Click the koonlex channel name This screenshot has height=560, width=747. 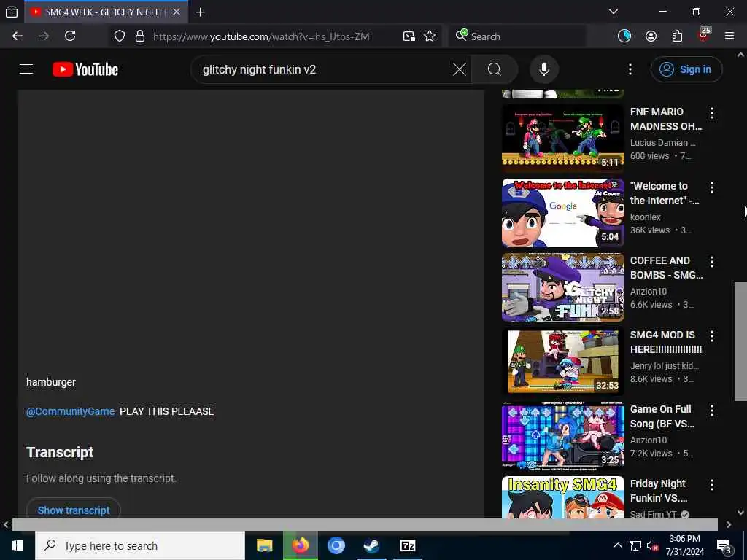[646, 217]
